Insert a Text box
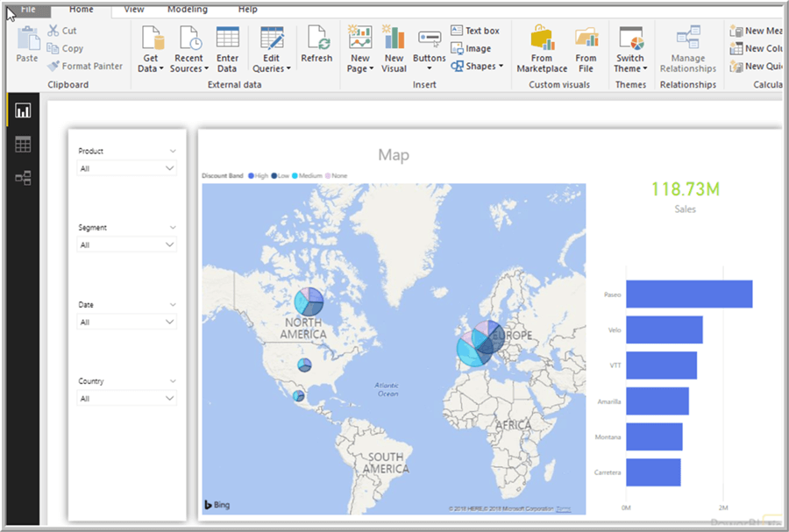789x532 pixels. [475, 31]
